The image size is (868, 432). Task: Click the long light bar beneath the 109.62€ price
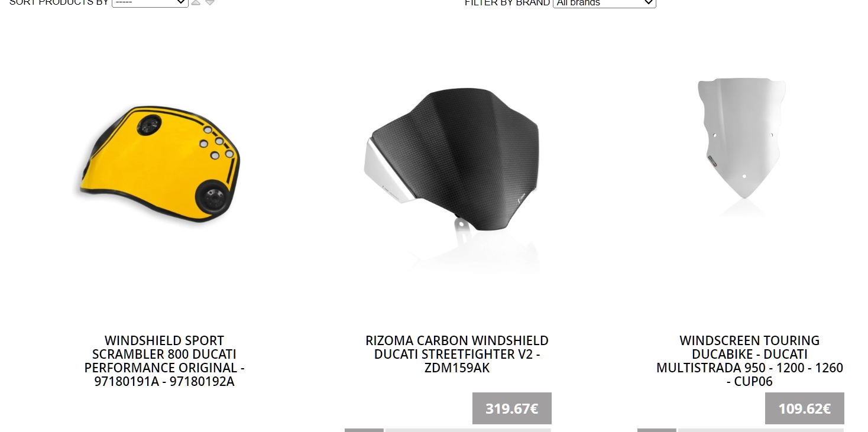pos(761,430)
